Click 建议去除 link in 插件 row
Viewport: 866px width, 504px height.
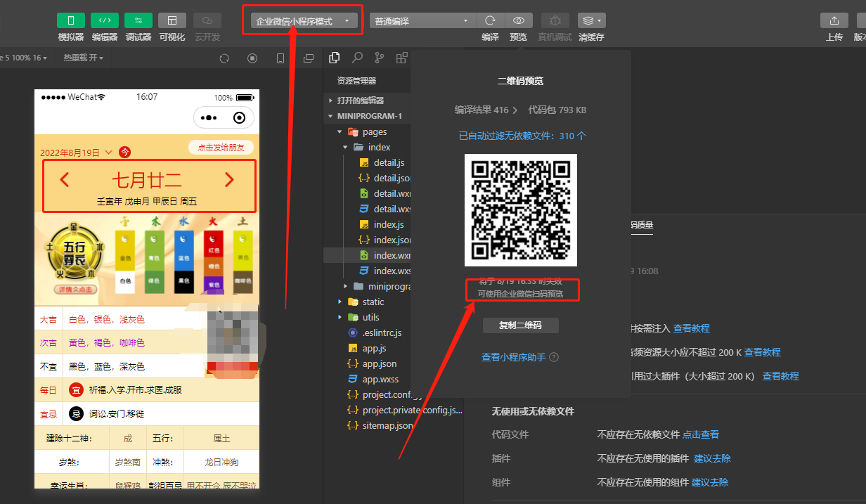point(712,458)
